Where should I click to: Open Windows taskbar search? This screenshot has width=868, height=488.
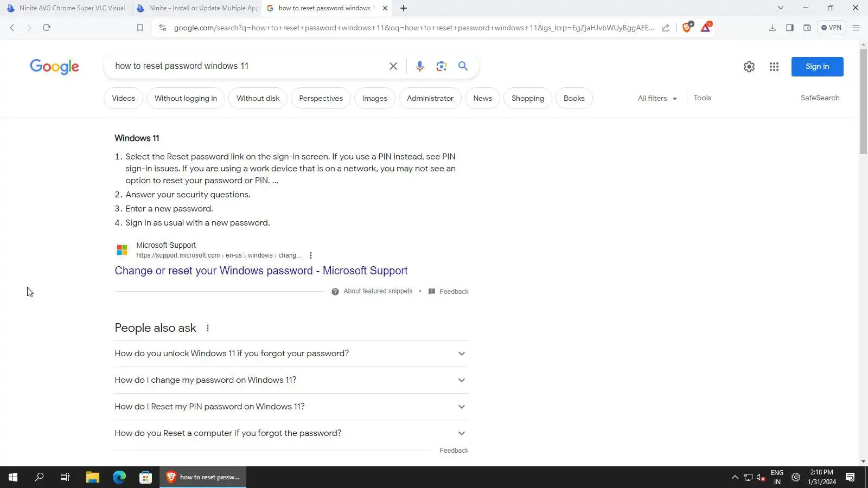pos(39,477)
